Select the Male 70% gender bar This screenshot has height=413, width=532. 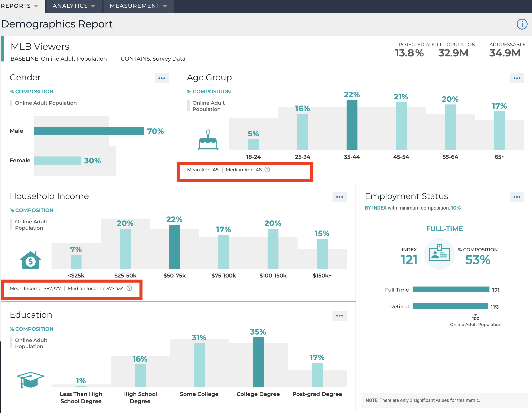(89, 131)
